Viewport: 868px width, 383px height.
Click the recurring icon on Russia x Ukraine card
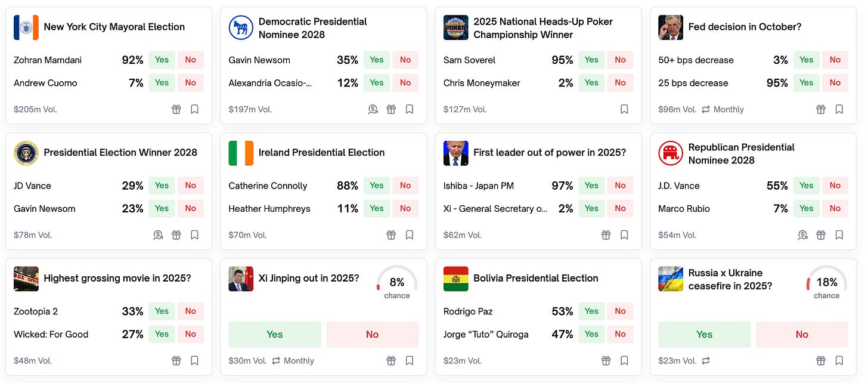click(x=706, y=360)
